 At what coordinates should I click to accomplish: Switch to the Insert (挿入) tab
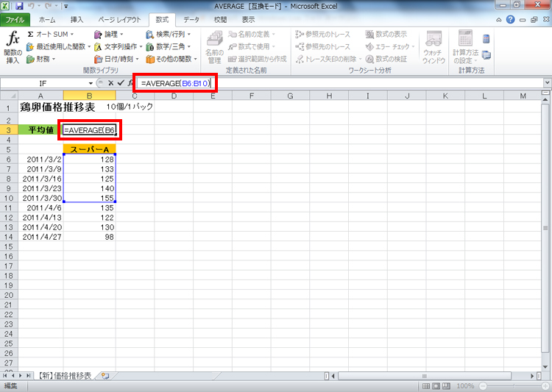pyautogui.click(x=77, y=20)
